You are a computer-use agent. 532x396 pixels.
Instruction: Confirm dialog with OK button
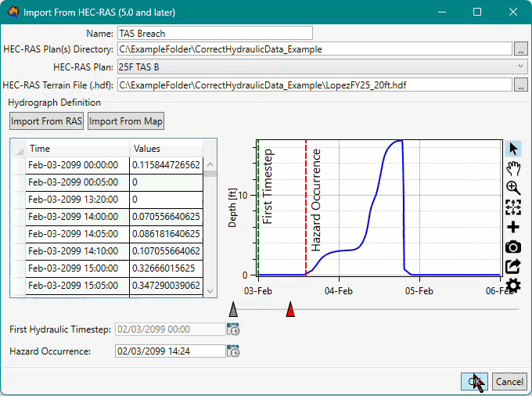coord(474,381)
